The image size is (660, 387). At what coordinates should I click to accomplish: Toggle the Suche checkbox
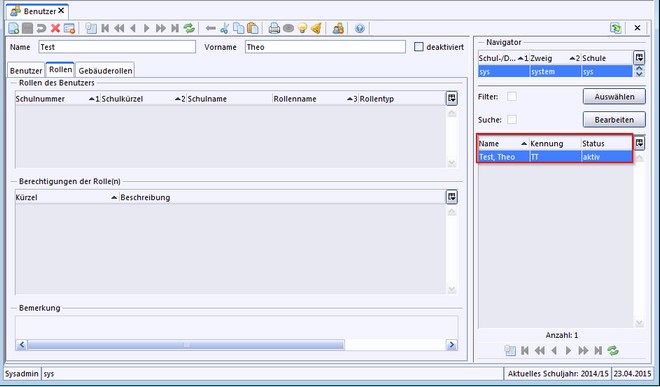coord(512,120)
